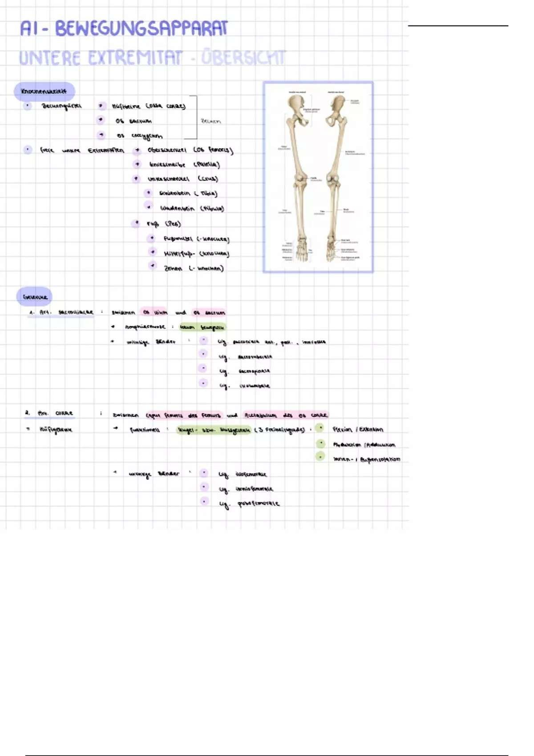Select the purple 'Knochenskelett' section label
The image size is (534, 756).
(x=44, y=92)
